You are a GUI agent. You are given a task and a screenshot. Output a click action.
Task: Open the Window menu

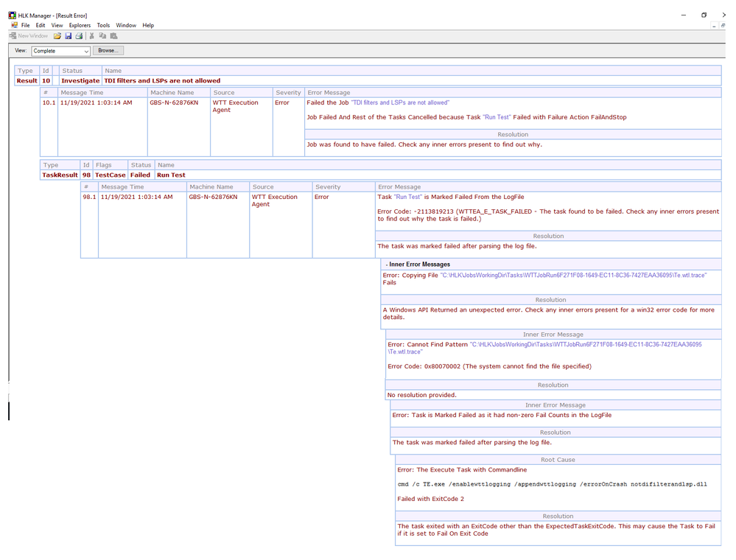tap(126, 25)
